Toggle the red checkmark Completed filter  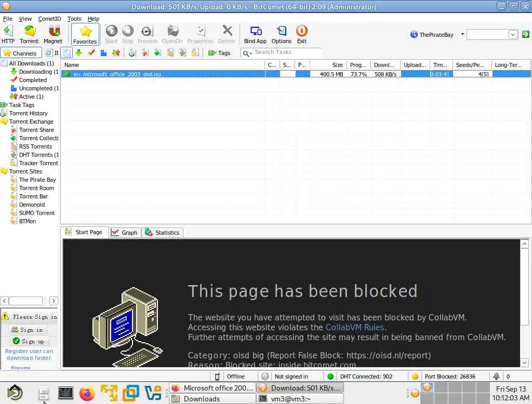(91, 52)
